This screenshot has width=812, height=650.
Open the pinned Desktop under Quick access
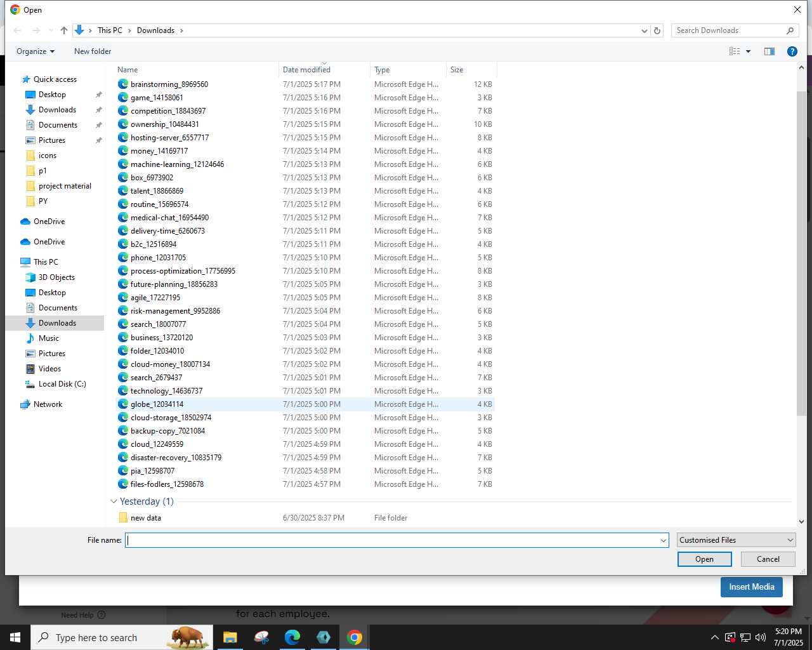click(52, 95)
